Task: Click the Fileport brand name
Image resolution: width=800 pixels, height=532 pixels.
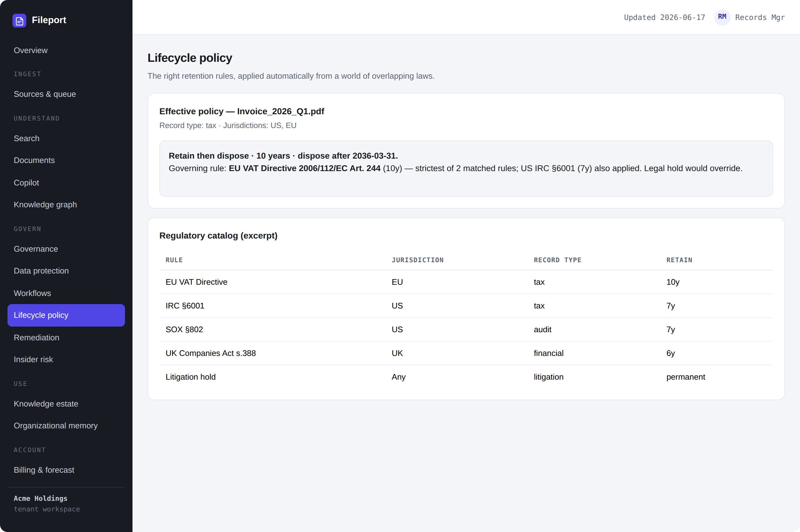Action: pyautogui.click(x=49, y=20)
